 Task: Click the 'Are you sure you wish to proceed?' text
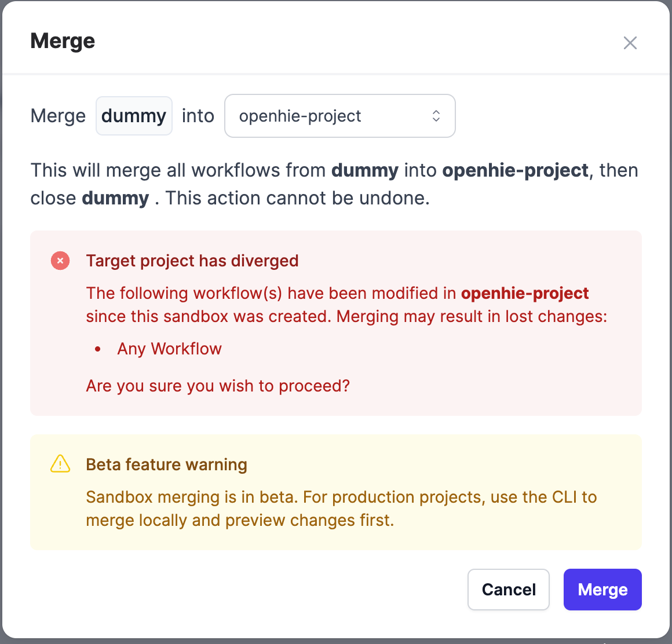(x=218, y=386)
